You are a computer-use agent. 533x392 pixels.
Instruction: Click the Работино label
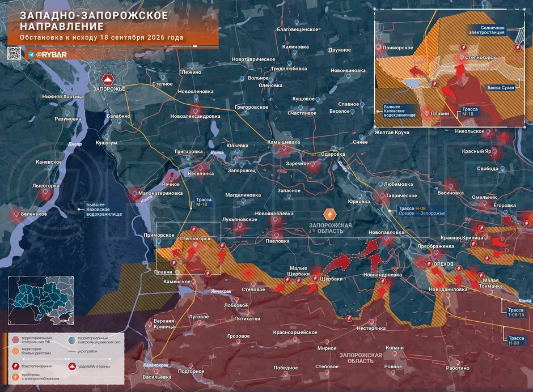pos(458,368)
